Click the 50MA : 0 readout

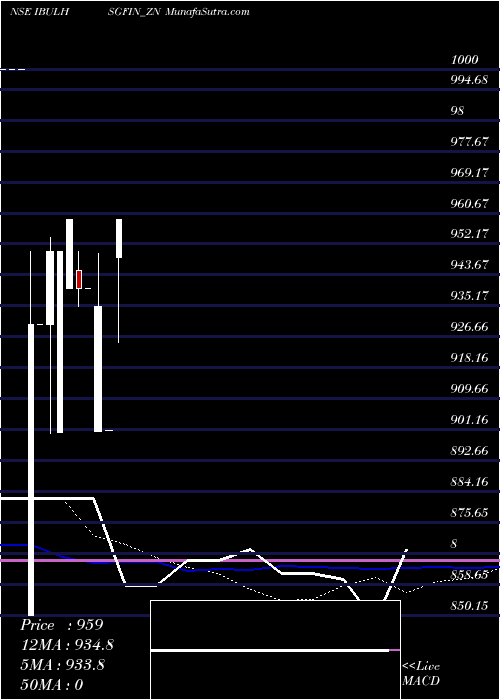coord(52,684)
